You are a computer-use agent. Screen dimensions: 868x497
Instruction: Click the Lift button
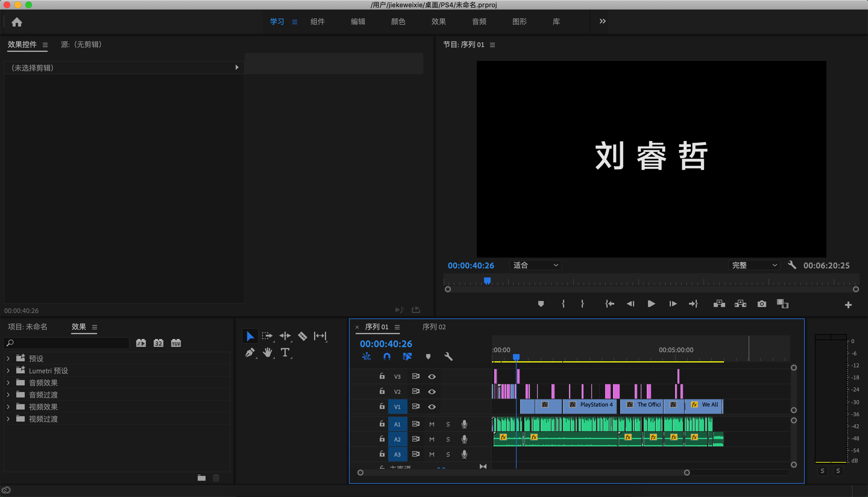[719, 304]
